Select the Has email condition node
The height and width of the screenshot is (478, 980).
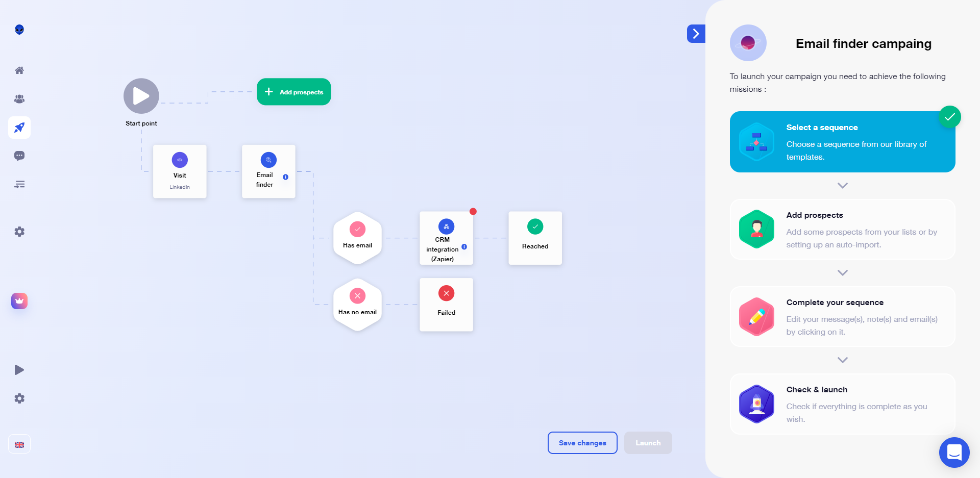pyautogui.click(x=357, y=238)
